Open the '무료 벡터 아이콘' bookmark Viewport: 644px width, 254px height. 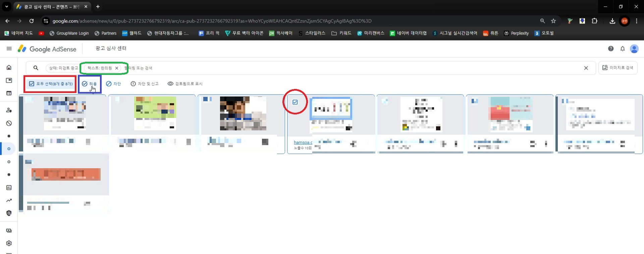pyautogui.click(x=244, y=33)
